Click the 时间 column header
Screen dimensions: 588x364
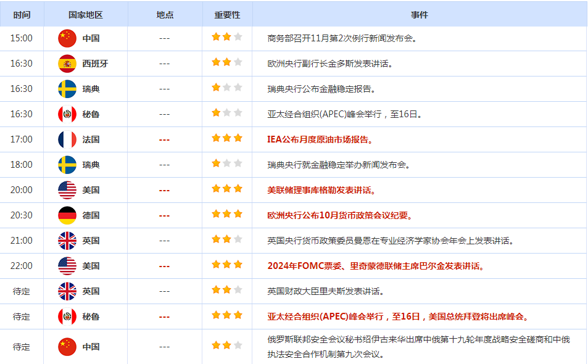pos(22,15)
